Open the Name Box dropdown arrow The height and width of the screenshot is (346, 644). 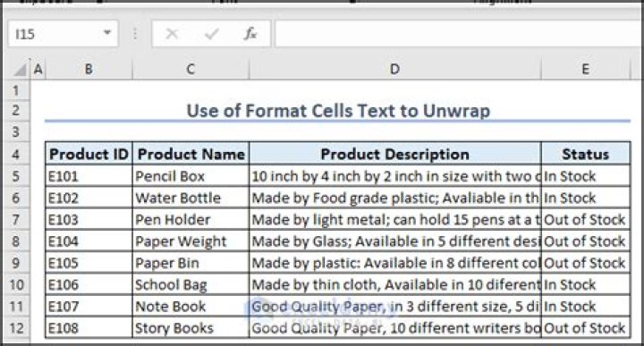point(106,33)
